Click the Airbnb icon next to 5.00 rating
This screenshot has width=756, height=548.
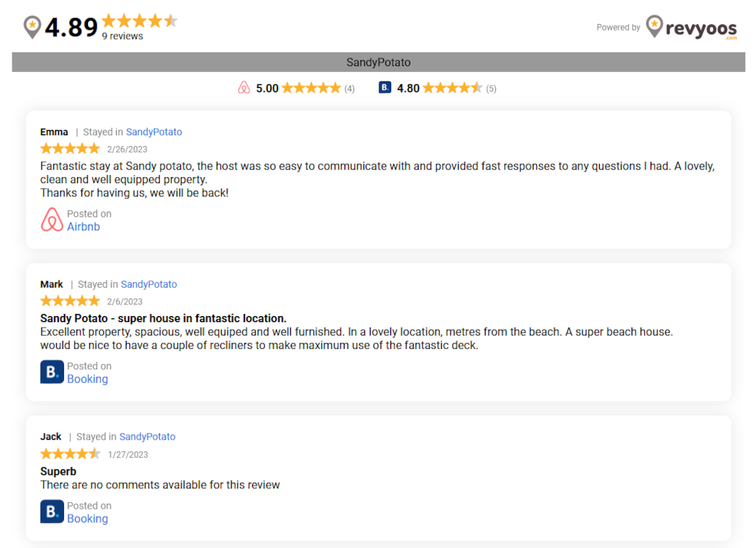click(244, 88)
